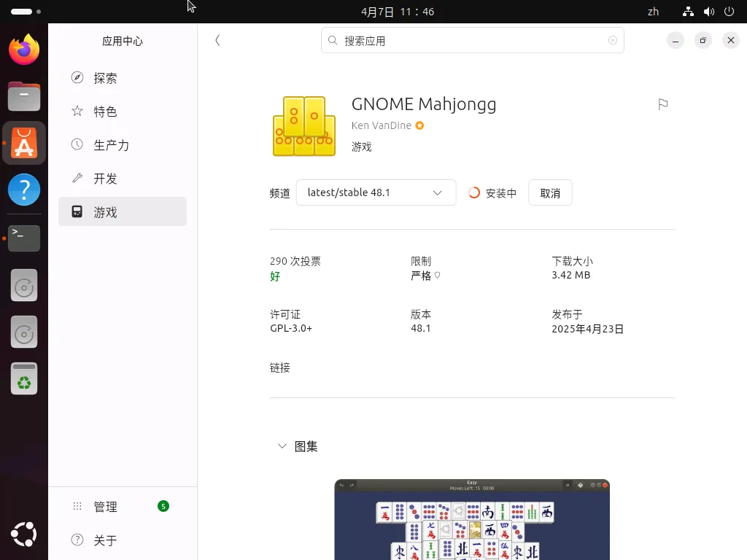
Task: Switch zh input language indicator
Action: 653,12
